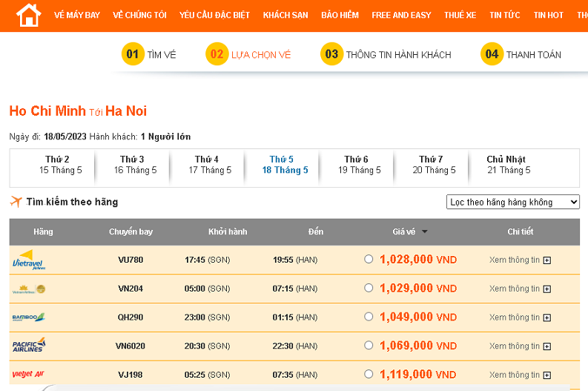Click the 1,029,000 VND price
This screenshot has width=588, height=391.
point(418,288)
